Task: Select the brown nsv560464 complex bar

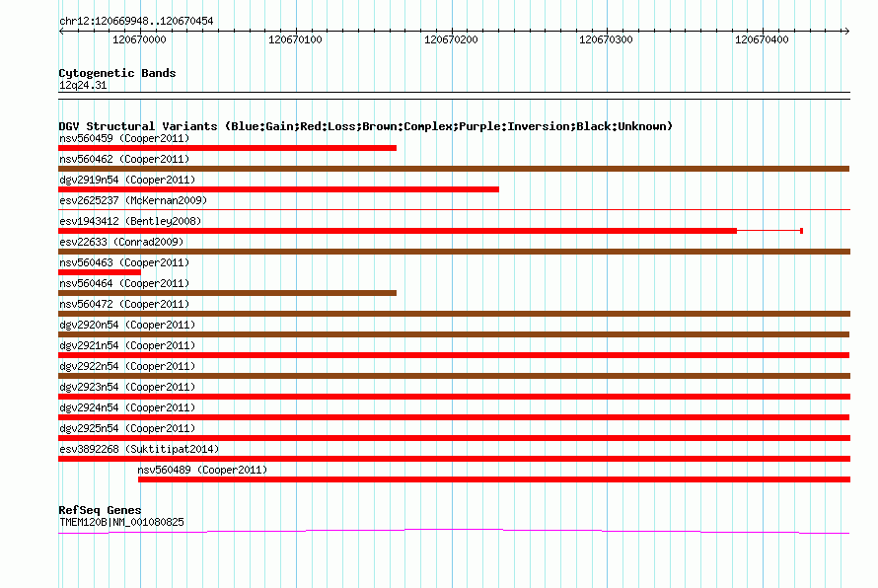Action: pyautogui.click(x=227, y=293)
